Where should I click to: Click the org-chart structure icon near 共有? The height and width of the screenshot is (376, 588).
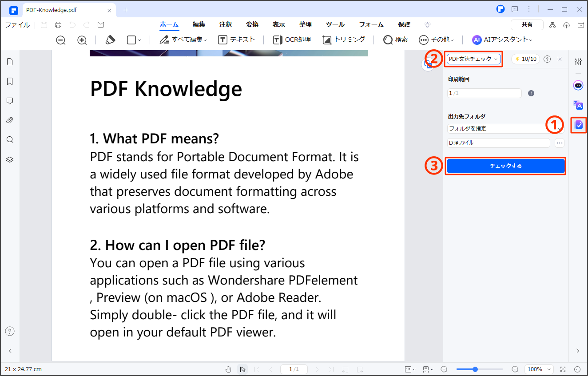[x=552, y=25]
